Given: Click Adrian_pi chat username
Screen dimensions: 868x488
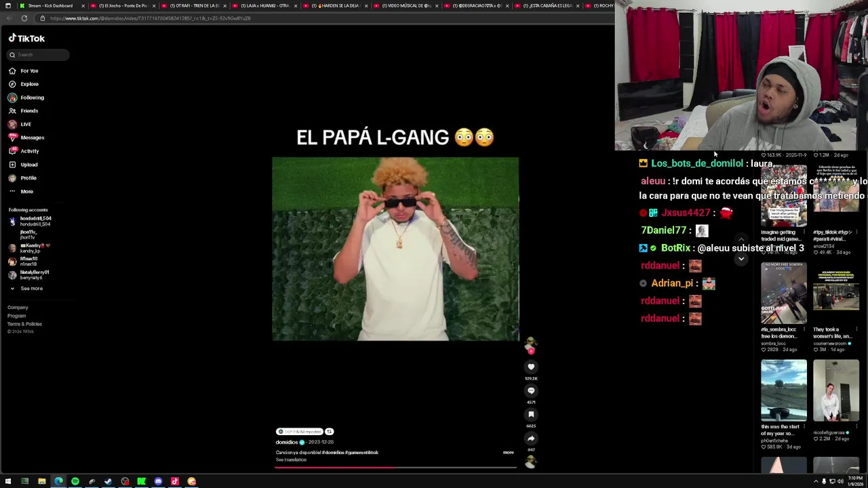Looking at the screenshot, I should [x=672, y=283].
